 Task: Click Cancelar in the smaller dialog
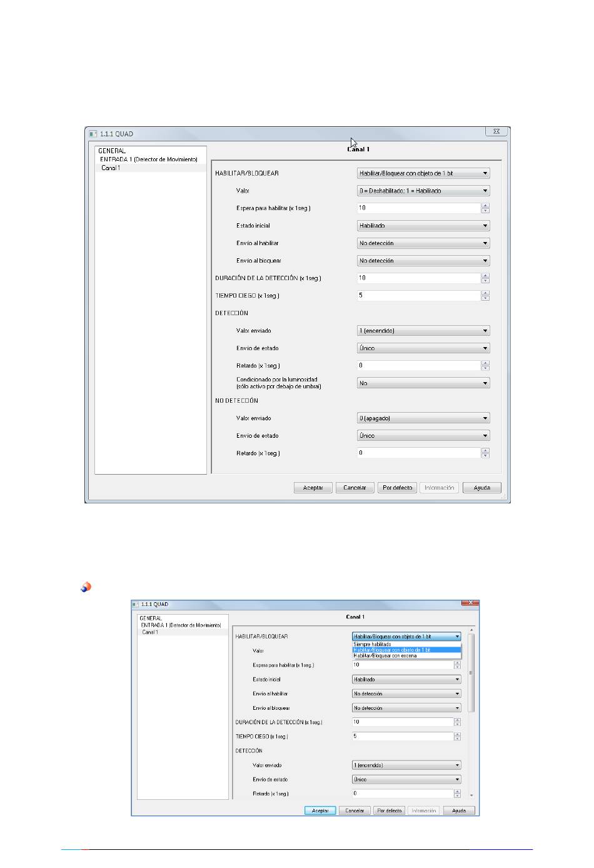(355, 811)
